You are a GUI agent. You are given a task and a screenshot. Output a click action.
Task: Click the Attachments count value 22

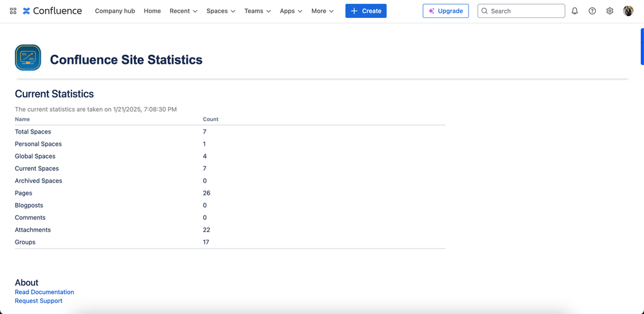pos(206,230)
